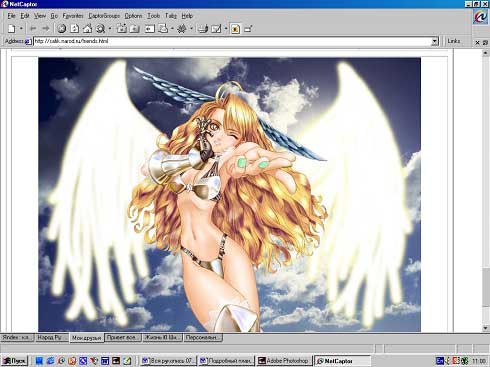490x367 pixels.
Task: Switch to Adobe Photoshop in taskbar
Action: click(284, 361)
